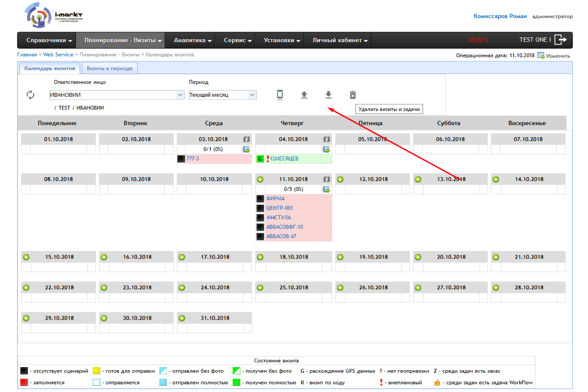Add visit on 28.10.2018 plus icon
The height and width of the screenshot is (392, 588).
[x=496, y=287]
